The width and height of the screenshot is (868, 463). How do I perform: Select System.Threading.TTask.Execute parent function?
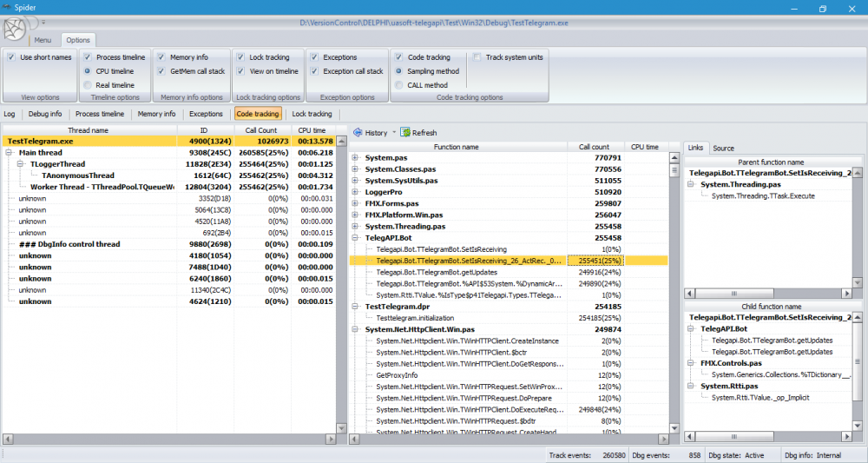[x=763, y=196]
